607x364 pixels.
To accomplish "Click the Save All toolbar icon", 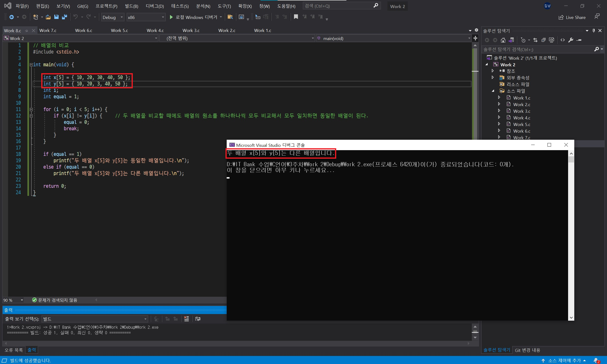I will click(64, 17).
